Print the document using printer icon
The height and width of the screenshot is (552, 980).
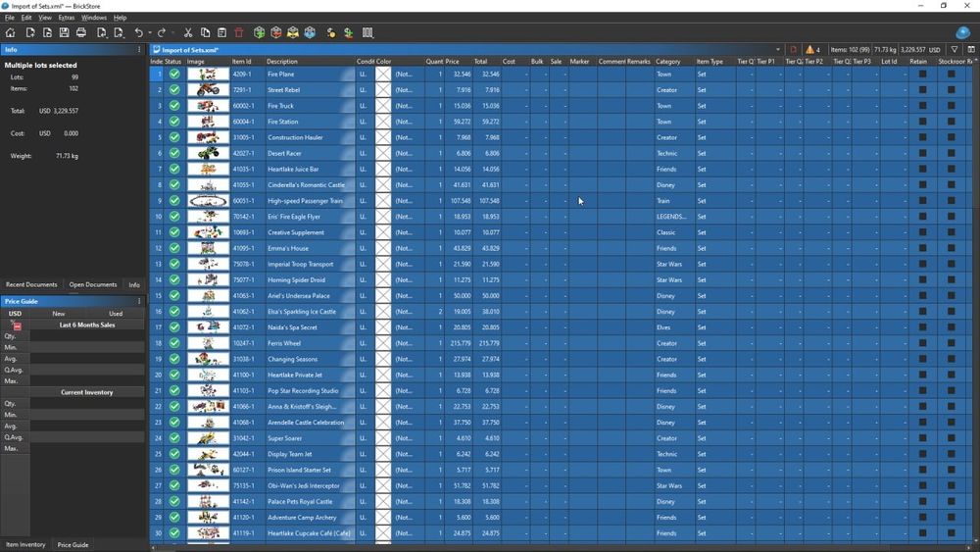click(81, 32)
